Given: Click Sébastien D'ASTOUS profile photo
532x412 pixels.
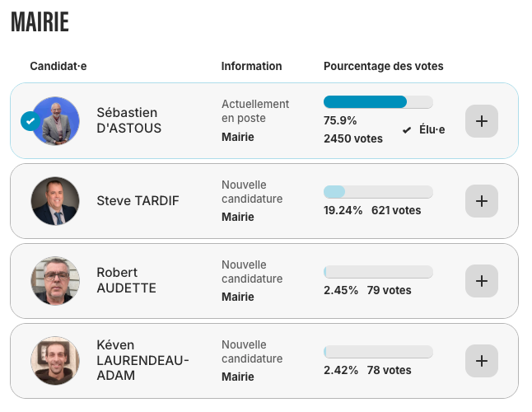Looking at the screenshot, I should tap(56, 121).
